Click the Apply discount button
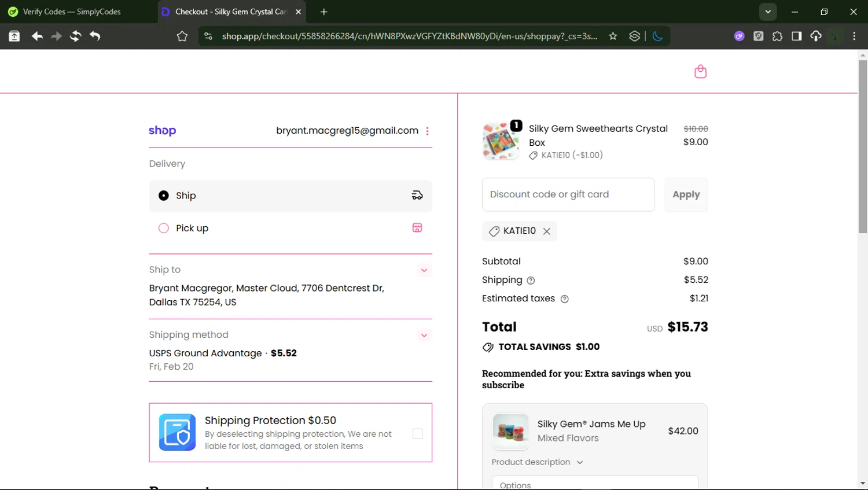 [x=686, y=194]
